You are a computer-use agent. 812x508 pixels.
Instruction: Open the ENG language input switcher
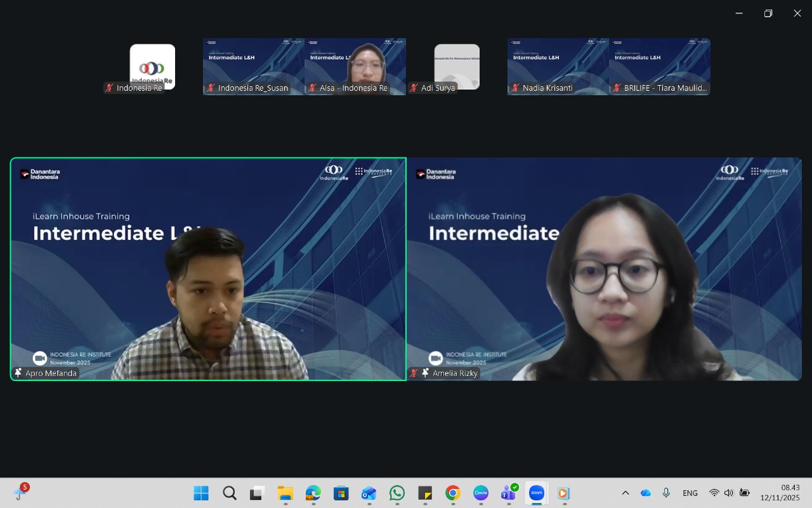coord(690,493)
